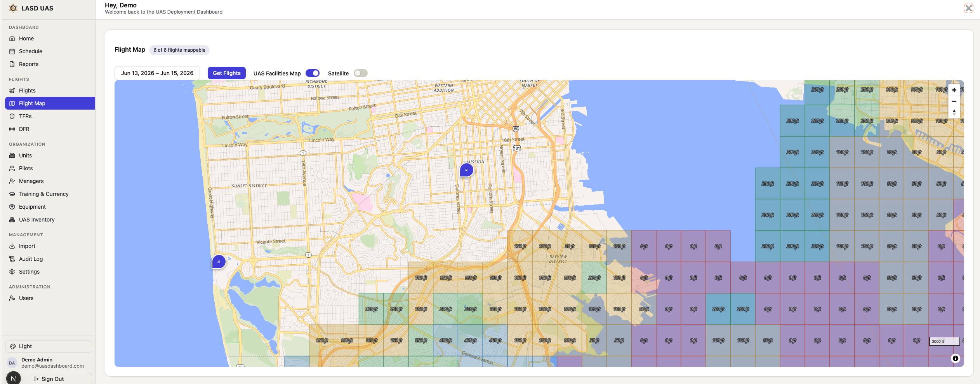Click the Flight Map icon
The image size is (980, 384).
tap(12, 103)
